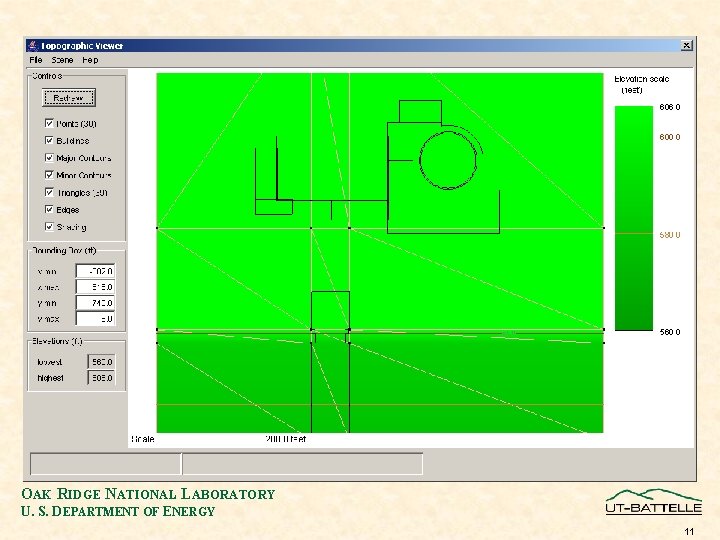Click the lowest elevation value field
This screenshot has height=540, width=720.
(x=101, y=362)
